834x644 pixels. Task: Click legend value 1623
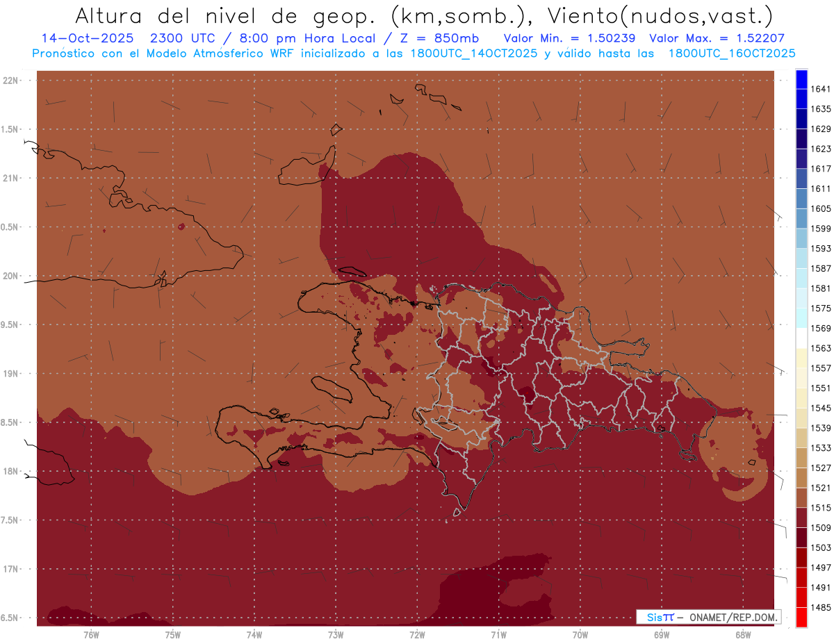(x=821, y=149)
